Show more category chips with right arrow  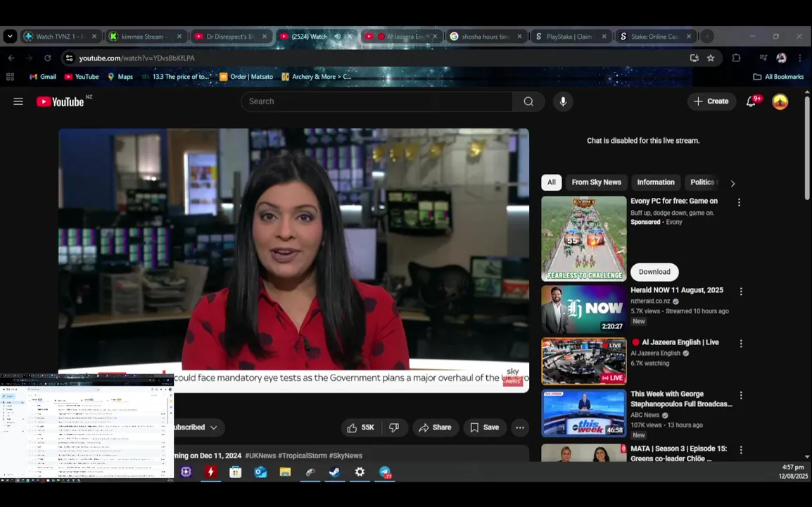732,184
